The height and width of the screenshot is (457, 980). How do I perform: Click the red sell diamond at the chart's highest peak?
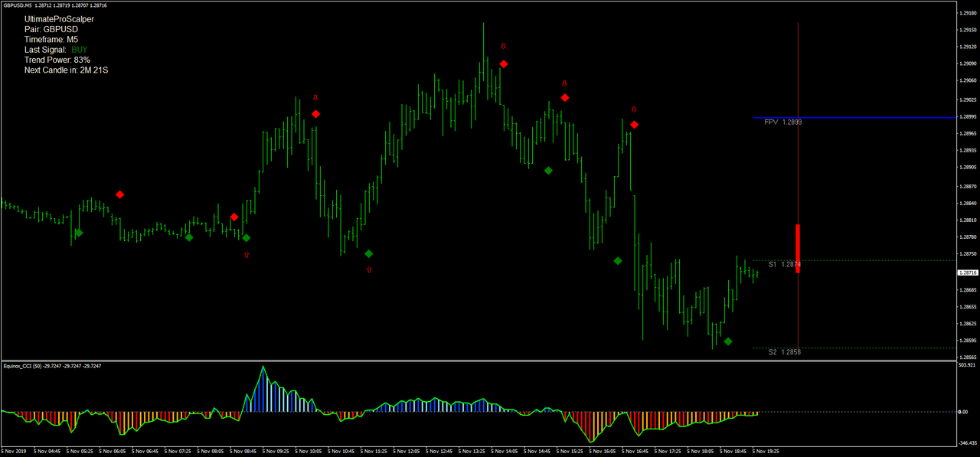point(503,64)
